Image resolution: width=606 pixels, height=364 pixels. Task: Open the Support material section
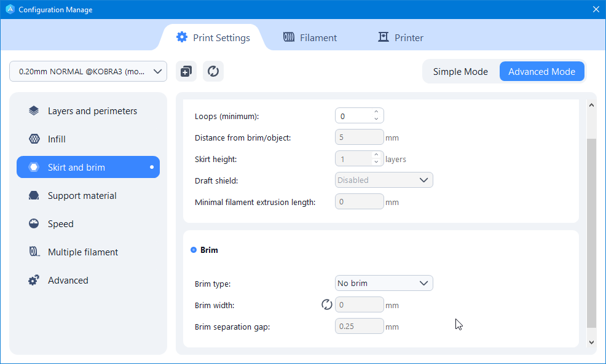(x=88, y=195)
